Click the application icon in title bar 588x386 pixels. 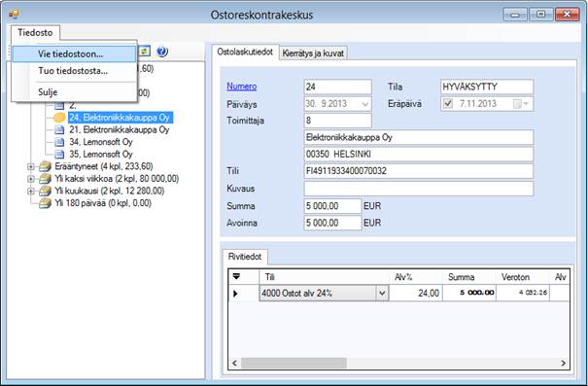(14, 15)
